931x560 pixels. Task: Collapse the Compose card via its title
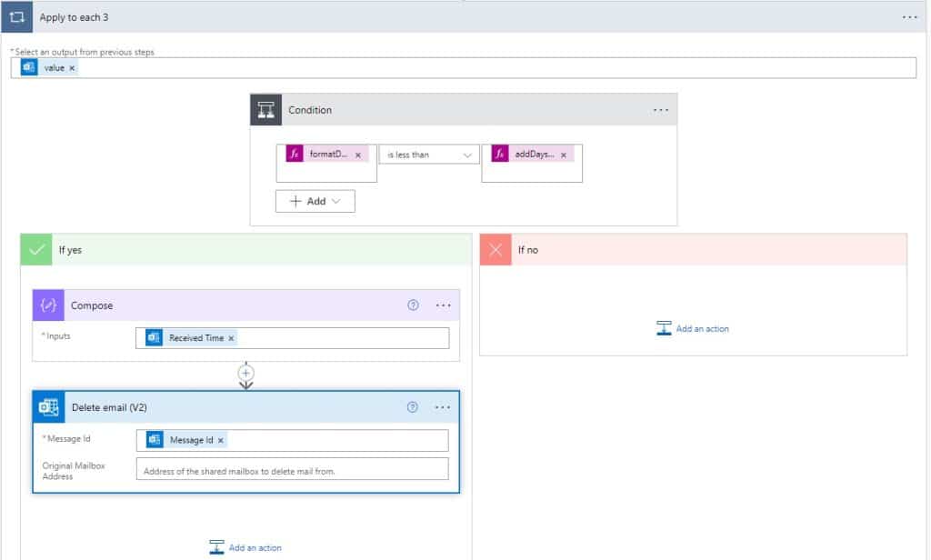92,305
